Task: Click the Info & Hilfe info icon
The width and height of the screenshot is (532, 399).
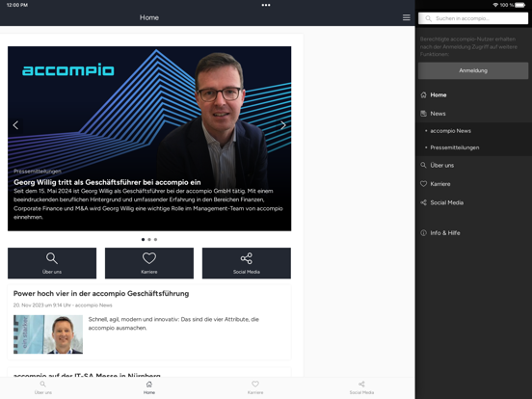Action: (423, 233)
